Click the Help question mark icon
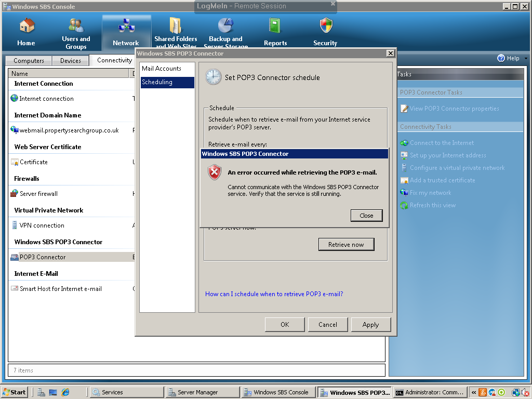Screen dimensions: 532x399 point(501,58)
